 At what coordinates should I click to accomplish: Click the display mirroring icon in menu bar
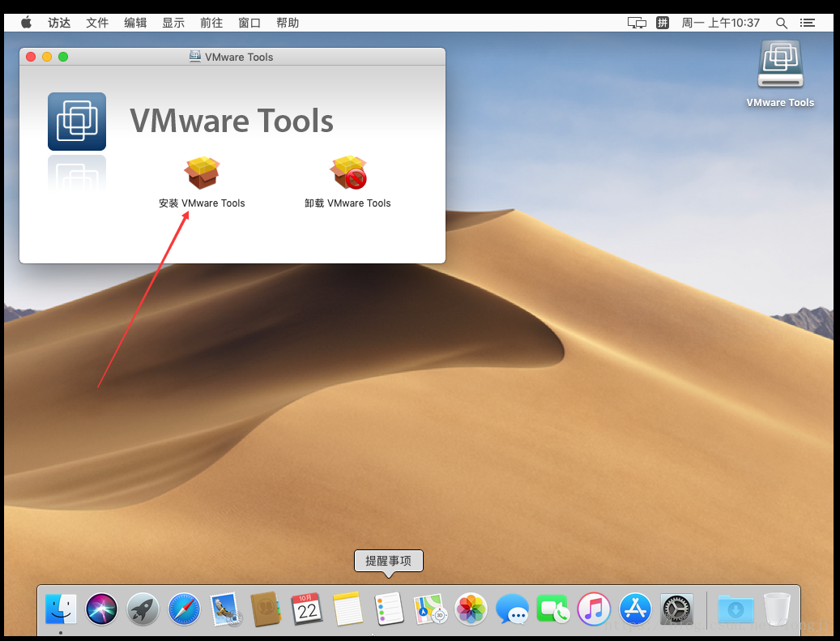tap(637, 23)
